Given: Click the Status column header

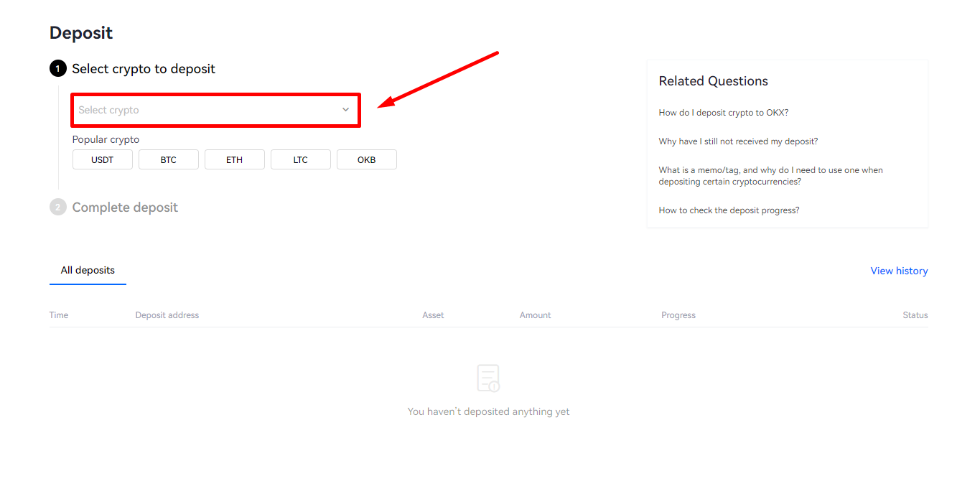Looking at the screenshot, I should pos(915,315).
